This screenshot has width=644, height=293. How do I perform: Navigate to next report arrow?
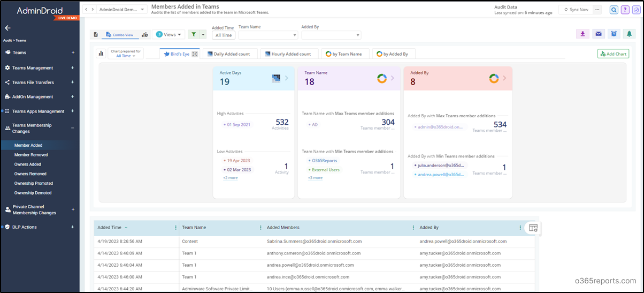click(93, 10)
